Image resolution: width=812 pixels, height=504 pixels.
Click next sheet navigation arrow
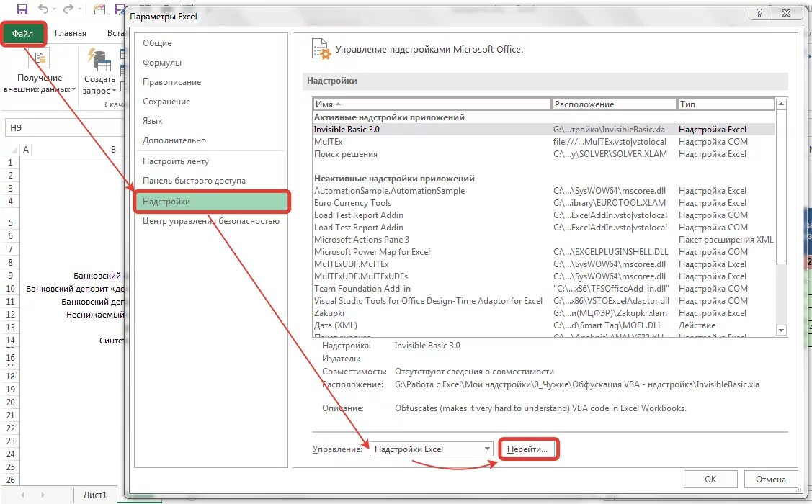click(x=43, y=495)
